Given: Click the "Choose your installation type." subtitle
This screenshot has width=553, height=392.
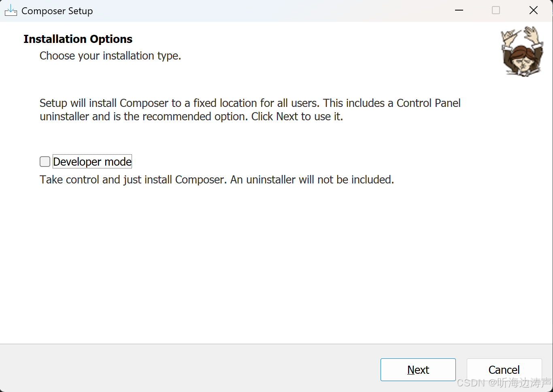Looking at the screenshot, I should point(110,55).
